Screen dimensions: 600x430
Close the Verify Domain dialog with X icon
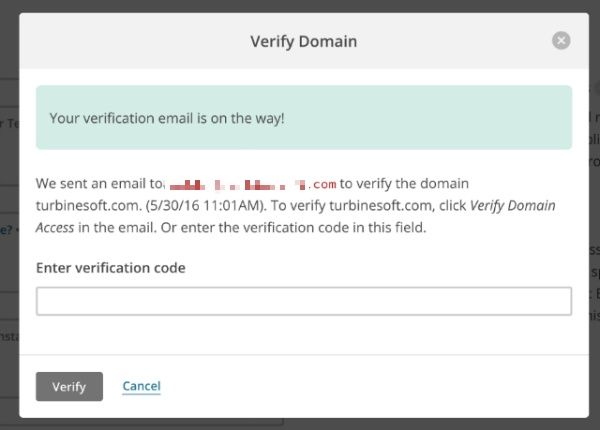pyautogui.click(x=561, y=40)
